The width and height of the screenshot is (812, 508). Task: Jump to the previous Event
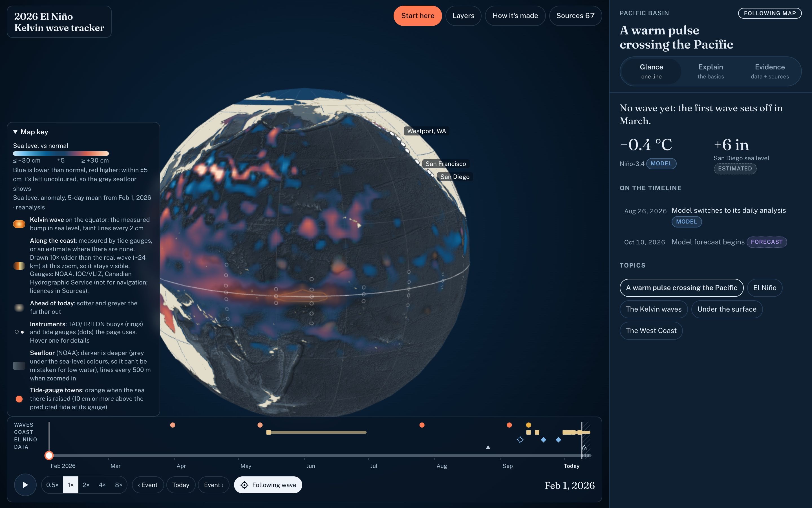pyautogui.click(x=148, y=485)
